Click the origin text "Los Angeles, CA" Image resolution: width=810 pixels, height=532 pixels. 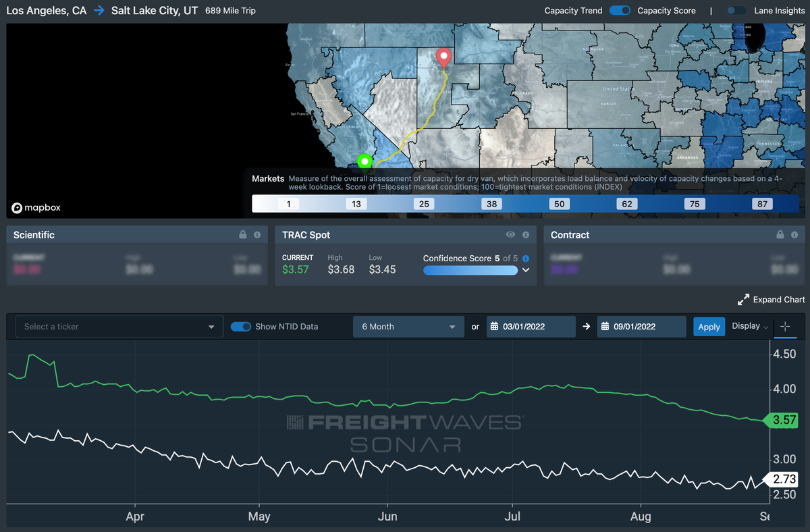pyautogui.click(x=47, y=11)
